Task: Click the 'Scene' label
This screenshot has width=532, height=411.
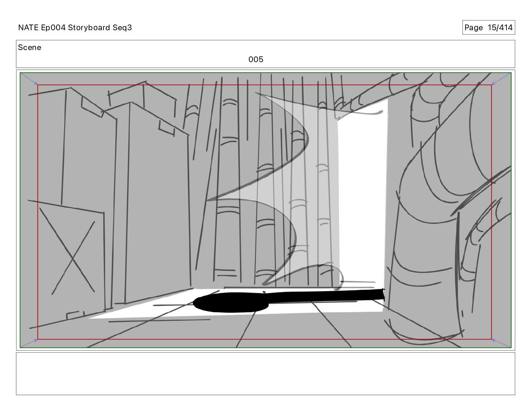Action: click(x=30, y=47)
